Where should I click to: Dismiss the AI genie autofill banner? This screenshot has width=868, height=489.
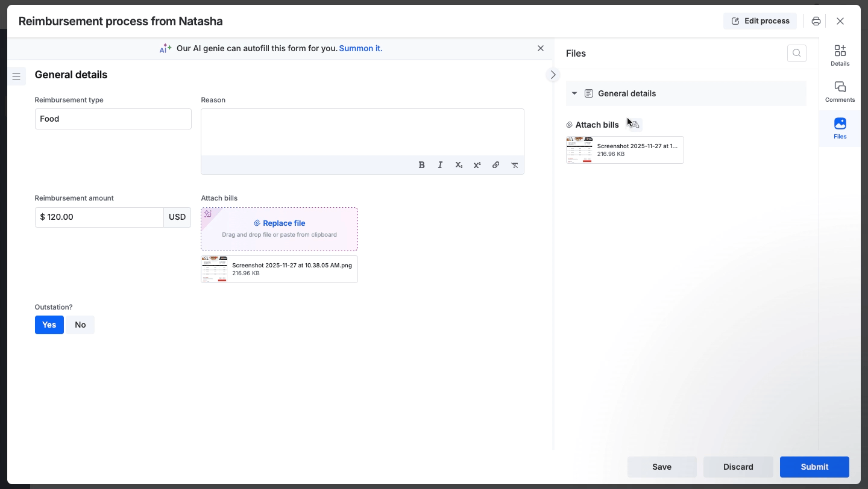pyautogui.click(x=540, y=48)
